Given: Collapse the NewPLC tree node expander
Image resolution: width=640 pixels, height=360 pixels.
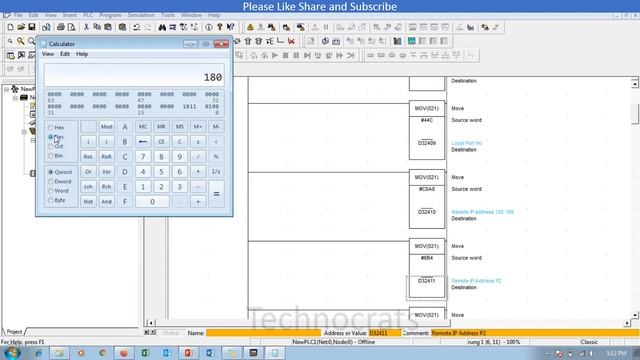Looking at the screenshot, I should coord(15,98).
